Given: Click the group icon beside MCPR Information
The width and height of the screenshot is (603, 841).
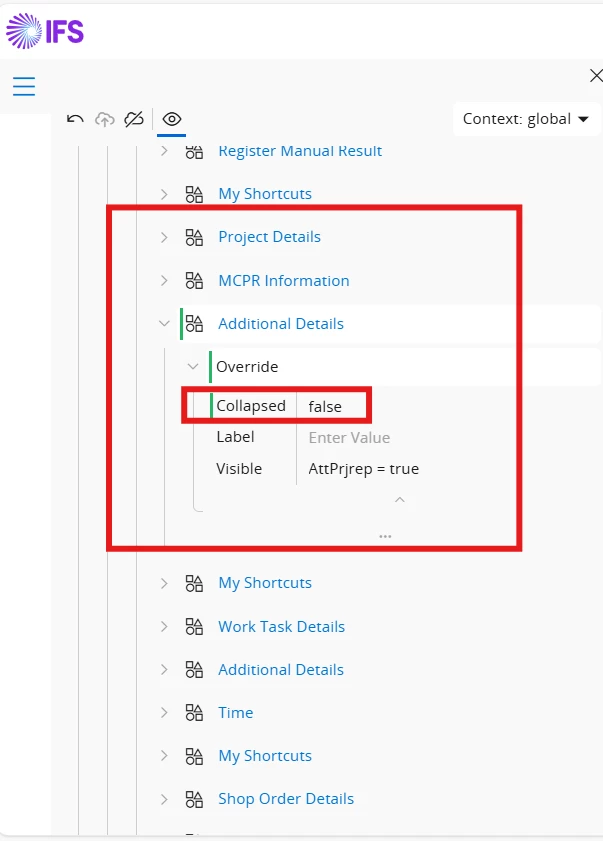Looking at the screenshot, I should click(x=194, y=281).
